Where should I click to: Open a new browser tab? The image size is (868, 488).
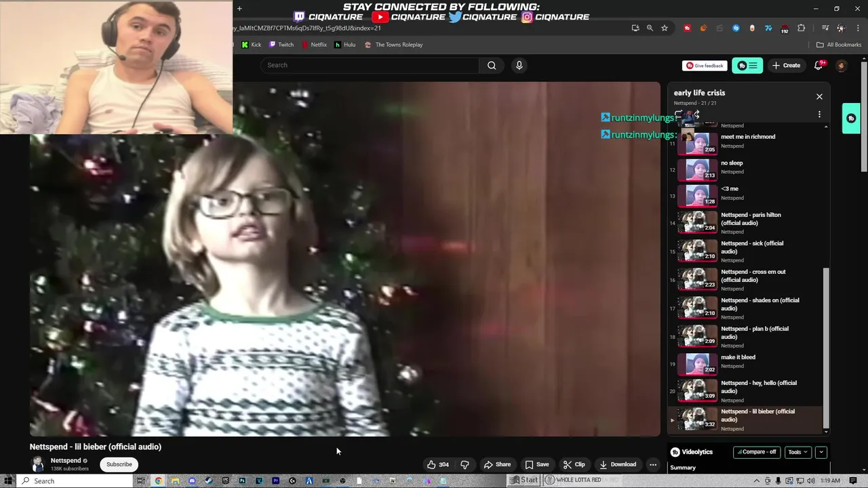(239, 9)
